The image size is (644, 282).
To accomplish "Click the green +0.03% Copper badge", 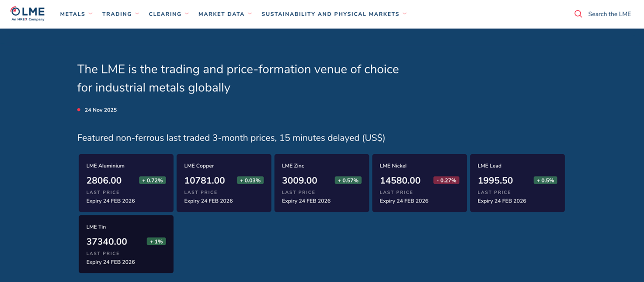I will 250,181.
